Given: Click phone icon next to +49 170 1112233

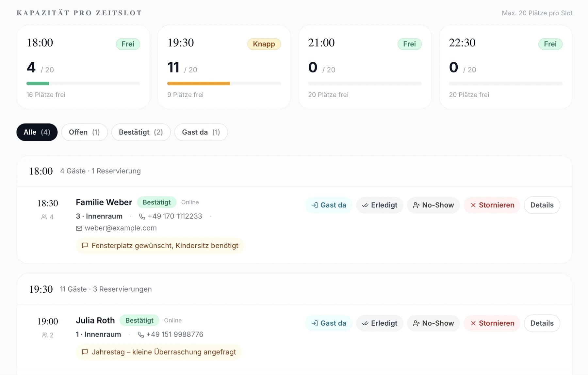Looking at the screenshot, I should [x=142, y=217].
